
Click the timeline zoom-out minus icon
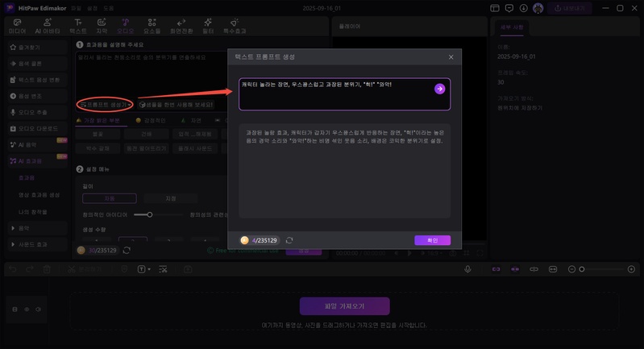point(571,269)
